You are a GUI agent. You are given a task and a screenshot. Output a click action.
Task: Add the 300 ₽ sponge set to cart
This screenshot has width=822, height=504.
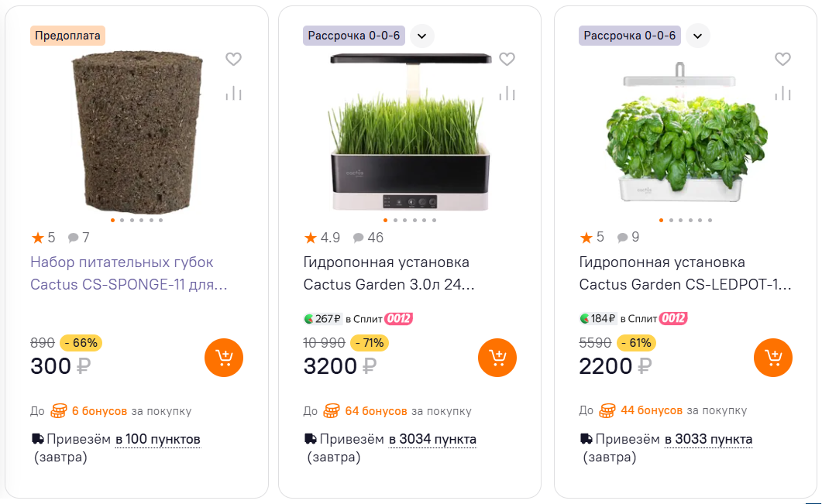click(x=224, y=358)
